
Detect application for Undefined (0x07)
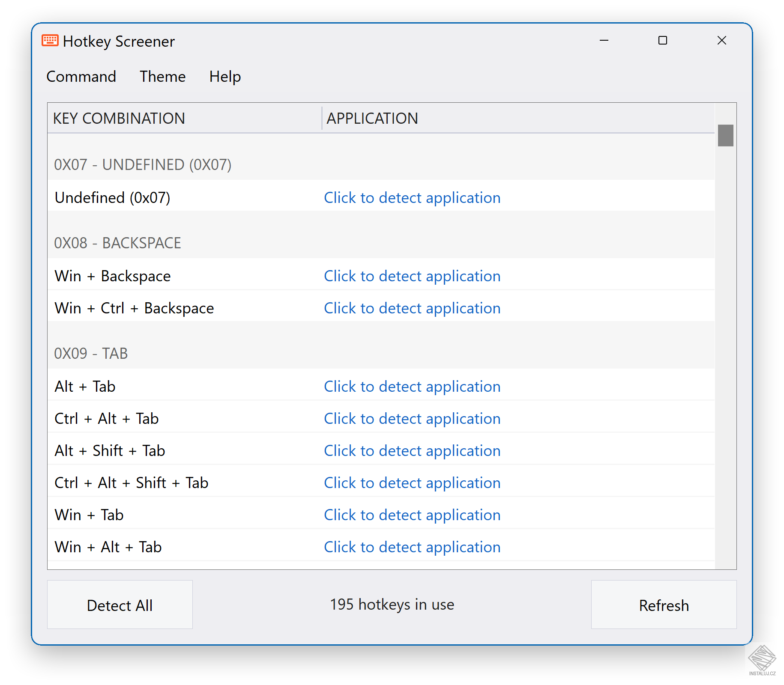412,198
